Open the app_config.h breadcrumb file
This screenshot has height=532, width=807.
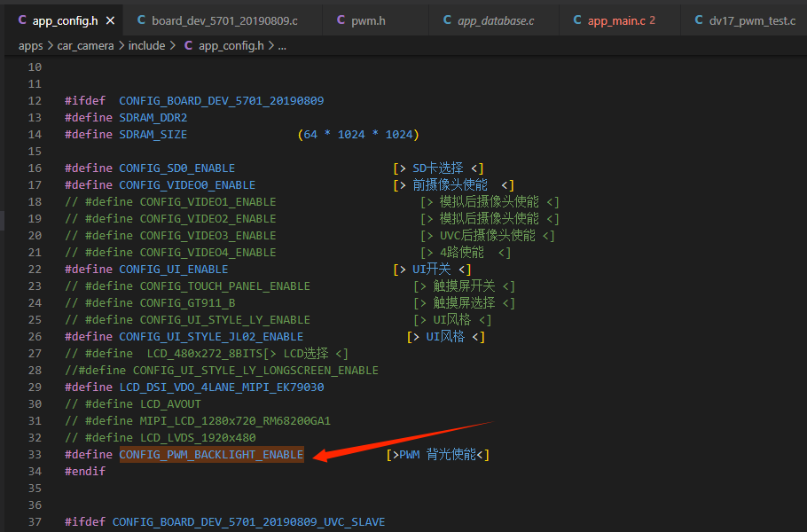click(231, 46)
